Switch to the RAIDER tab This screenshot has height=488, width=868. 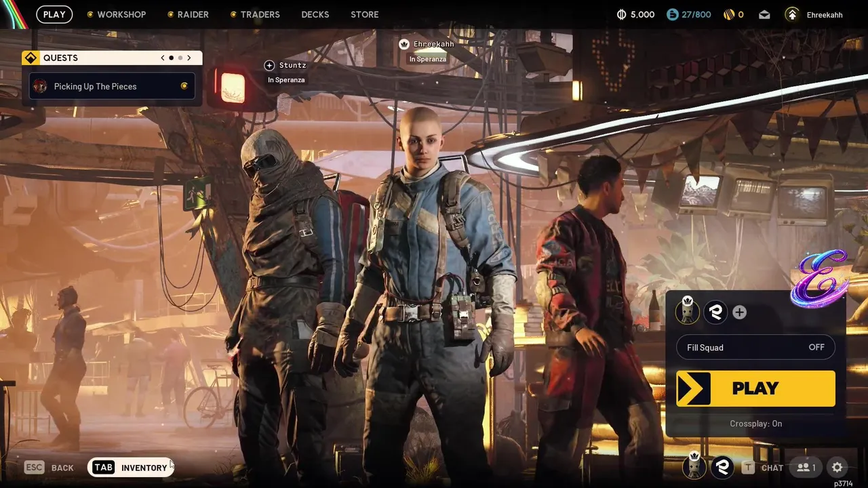pyautogui.click(x=193, y=14)
